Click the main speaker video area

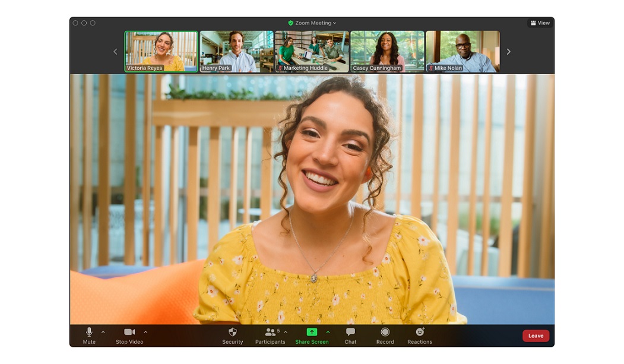click(x=312, y=200)
